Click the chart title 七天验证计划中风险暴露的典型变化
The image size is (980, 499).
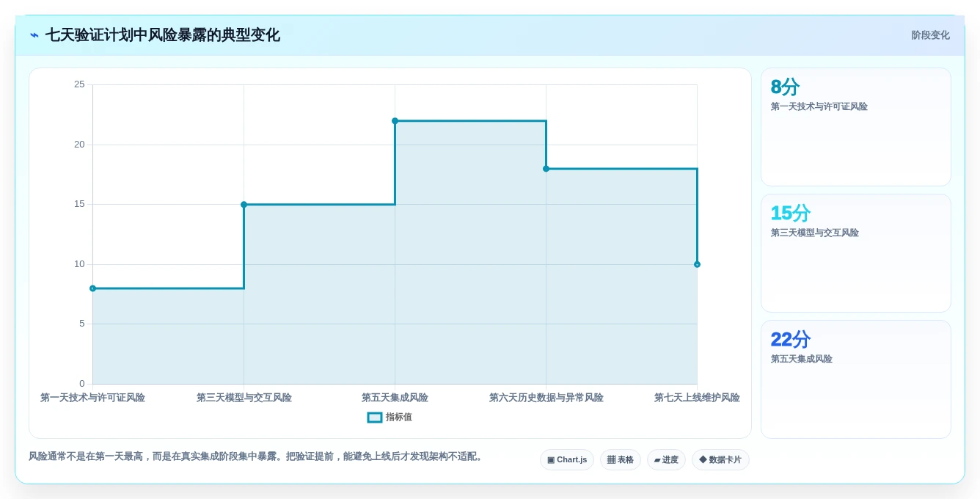[x=163, y=35]
